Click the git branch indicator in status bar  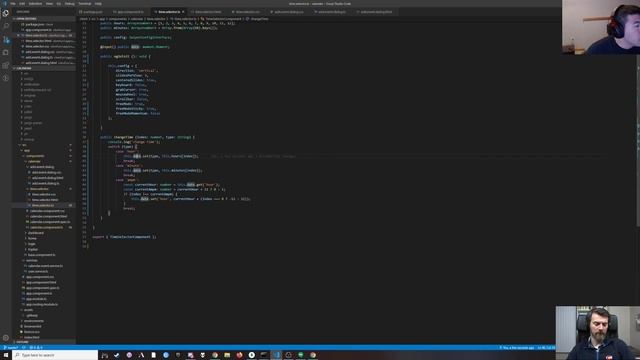(x=11, y=348)
